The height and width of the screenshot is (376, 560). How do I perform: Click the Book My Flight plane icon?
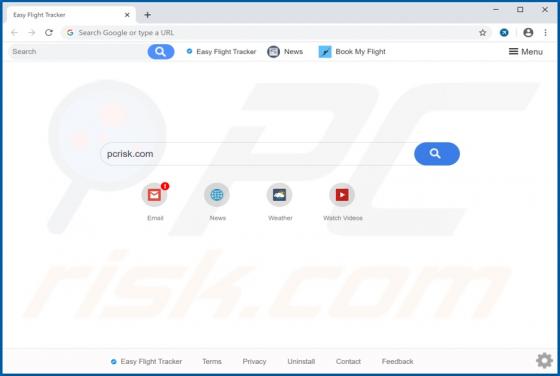coord(325,52)
